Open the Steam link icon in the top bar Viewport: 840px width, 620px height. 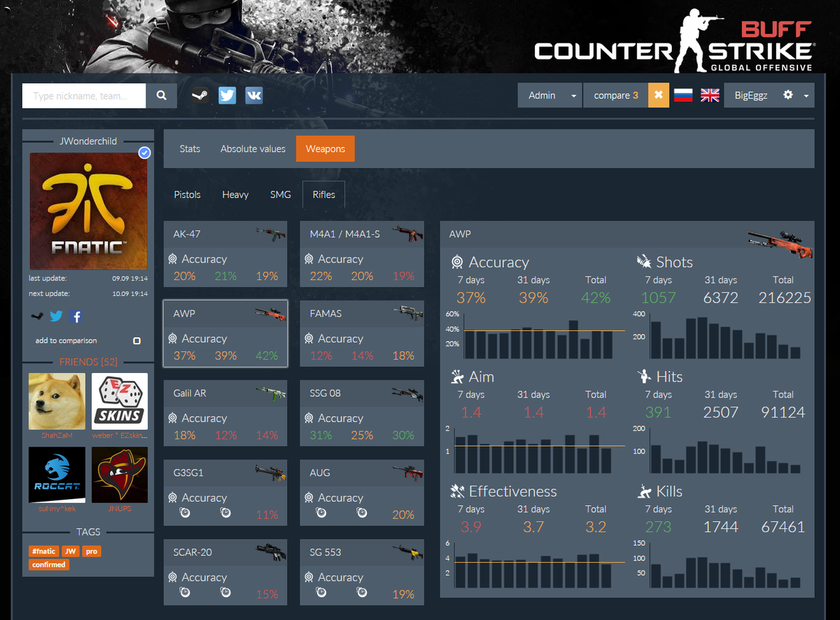click(200, 96)
